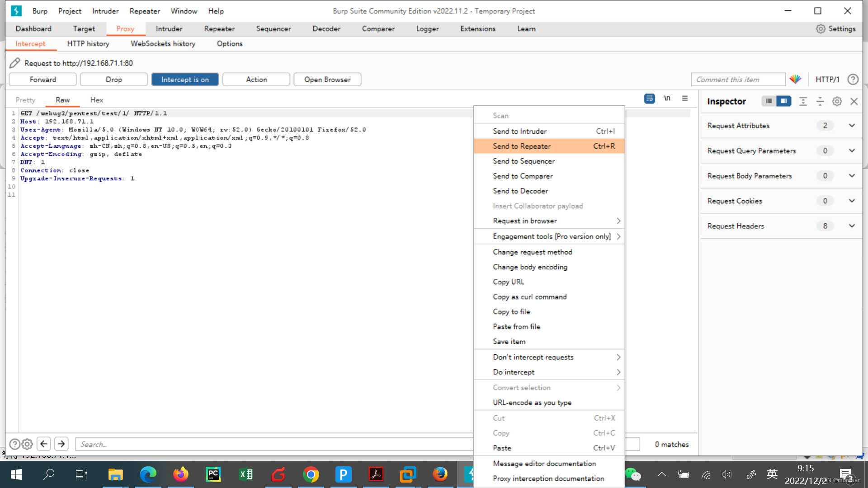868x488 pixels.
Task: Switch Inspector to stacked layout view
Action: [769, 101]
